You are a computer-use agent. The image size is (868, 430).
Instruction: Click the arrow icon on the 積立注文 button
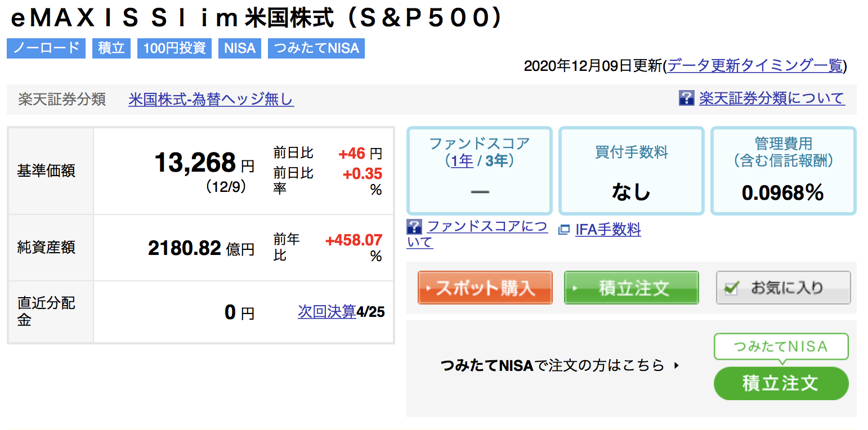click(x=575, y=288)
